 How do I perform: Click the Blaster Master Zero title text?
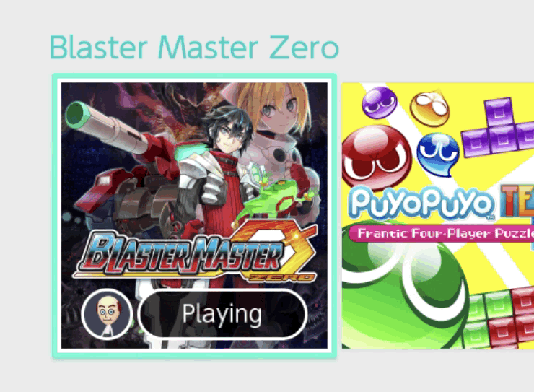coord(194,48)
